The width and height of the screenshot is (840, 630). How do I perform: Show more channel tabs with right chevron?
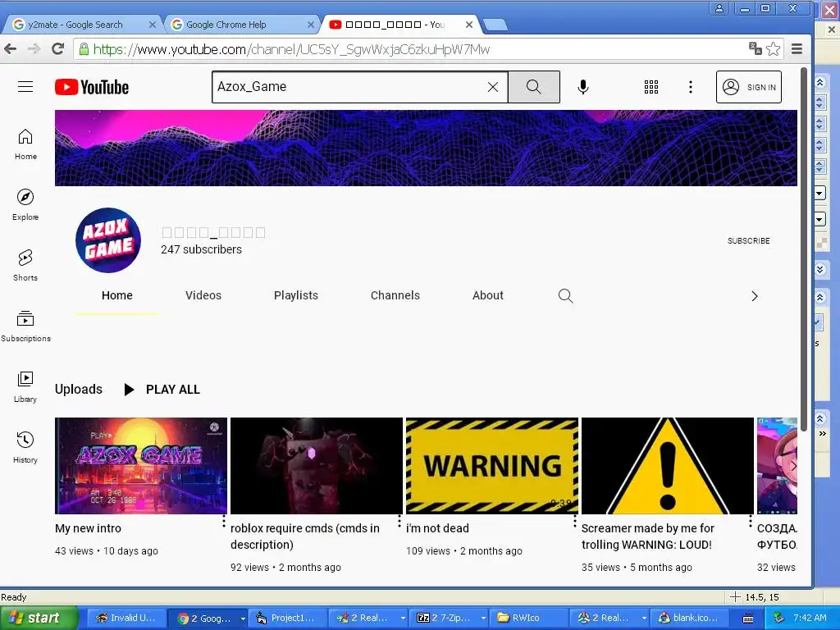[755, 296]
